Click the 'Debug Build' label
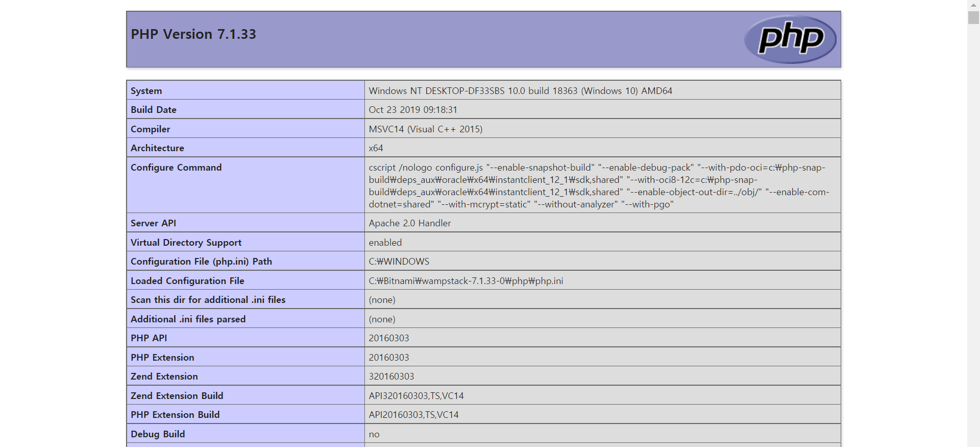 coord(158,434)
